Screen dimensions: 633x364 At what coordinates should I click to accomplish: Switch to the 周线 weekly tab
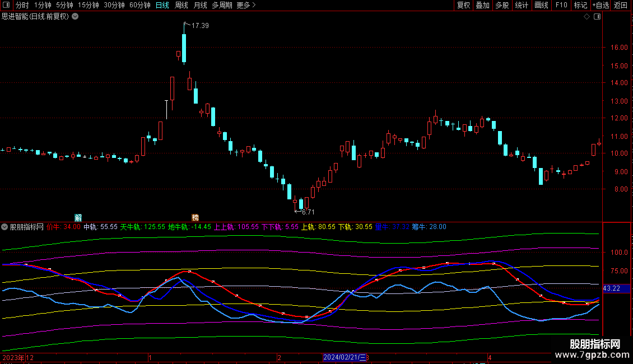[181, 6]
